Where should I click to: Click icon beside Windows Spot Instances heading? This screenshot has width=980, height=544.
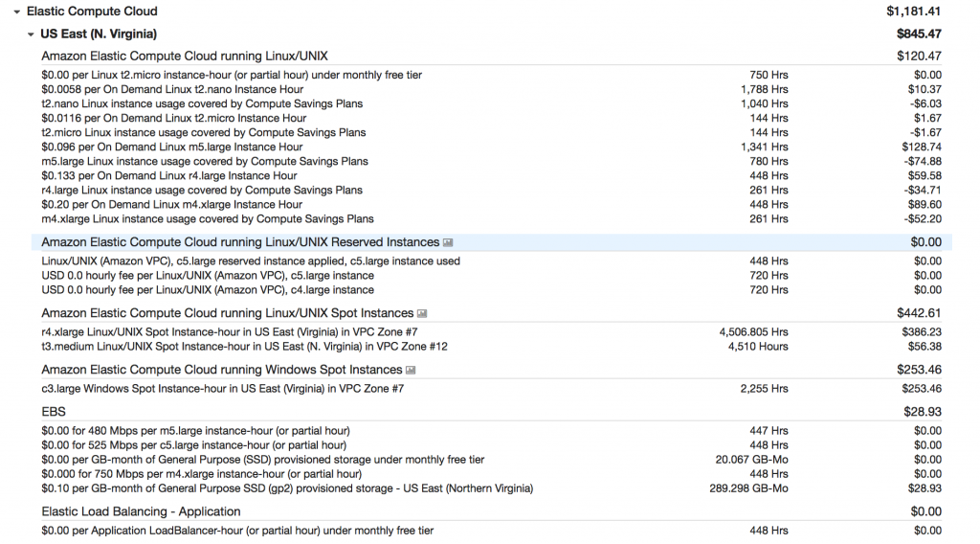tap(411, 370)
